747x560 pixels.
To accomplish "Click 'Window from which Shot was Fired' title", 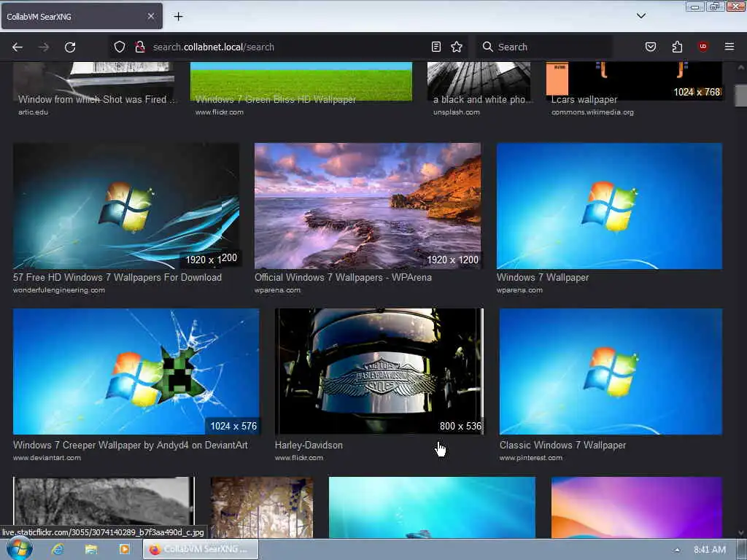I will pyautogui.click(x=97, y=99).
